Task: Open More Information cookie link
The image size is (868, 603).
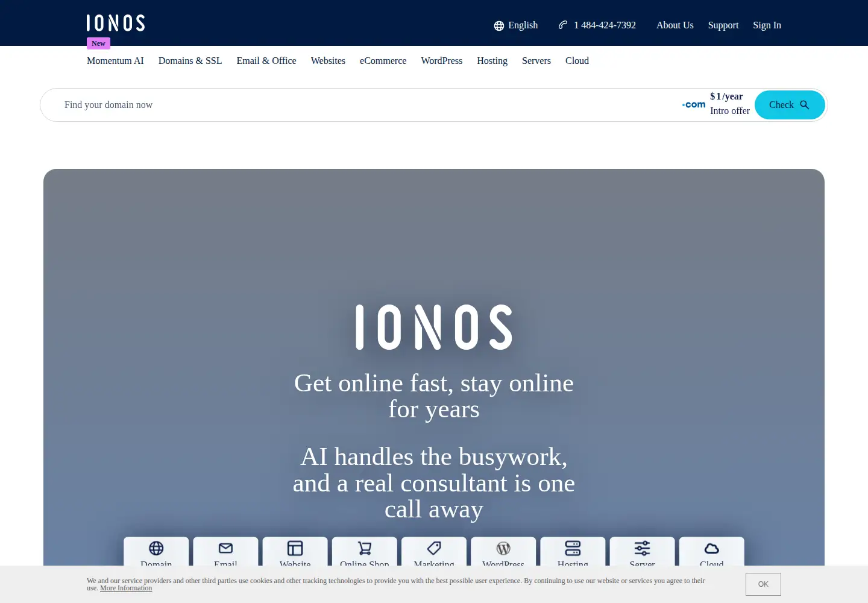Action: 126,589
